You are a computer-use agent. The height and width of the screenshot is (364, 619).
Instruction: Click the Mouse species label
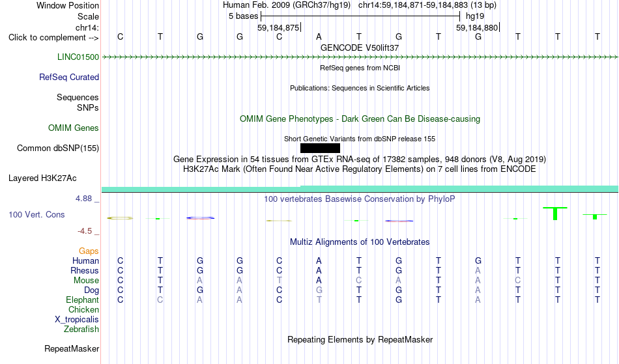86,281
